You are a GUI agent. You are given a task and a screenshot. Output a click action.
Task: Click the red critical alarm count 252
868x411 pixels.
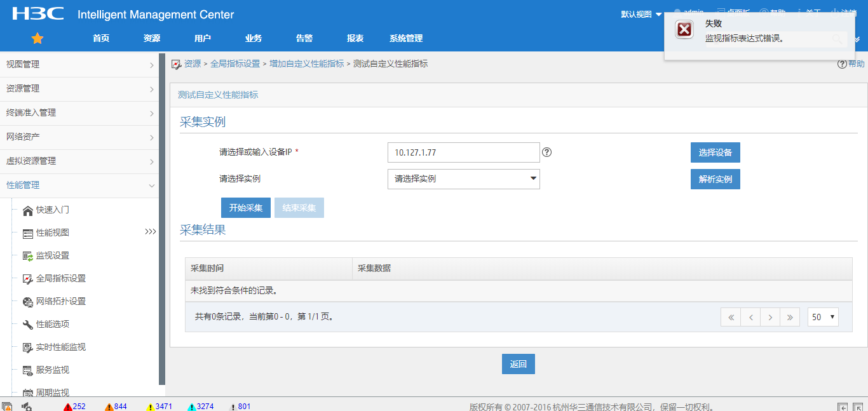(x=75, y=407)
